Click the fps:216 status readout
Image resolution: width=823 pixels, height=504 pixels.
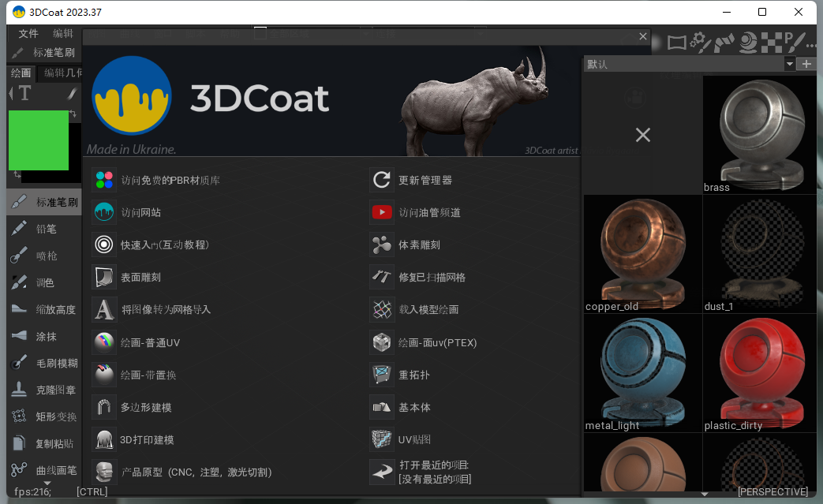click(32, 492)
